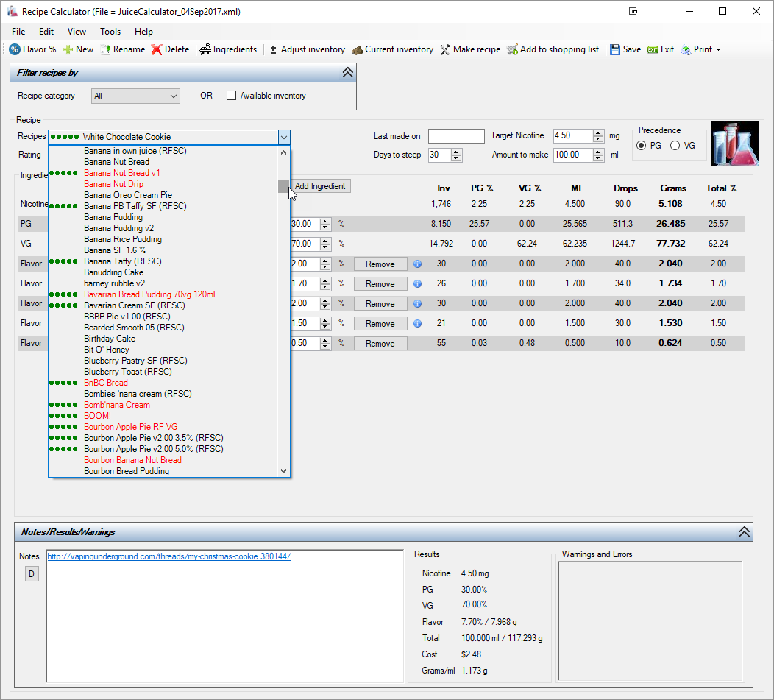The width and height of the screenshot is (774, 700).
Task: Click scroll-up arrow in recipe list
Action: [283, 152]
